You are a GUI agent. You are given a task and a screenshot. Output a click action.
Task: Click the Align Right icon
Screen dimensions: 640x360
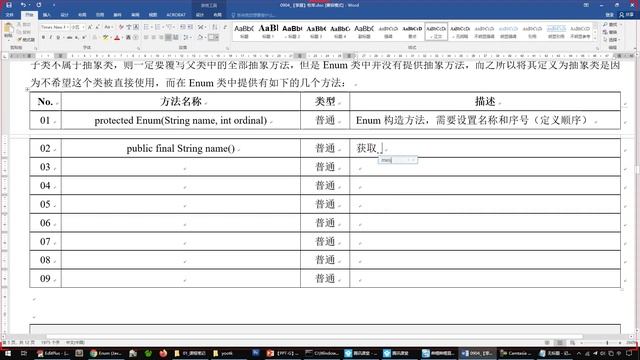161,38
